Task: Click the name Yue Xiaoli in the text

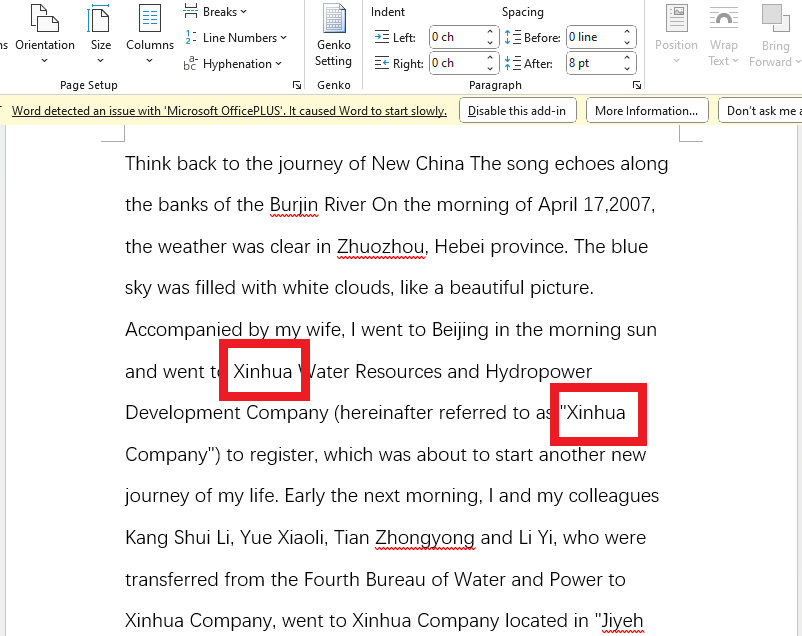Action: [x=283, y=538]
